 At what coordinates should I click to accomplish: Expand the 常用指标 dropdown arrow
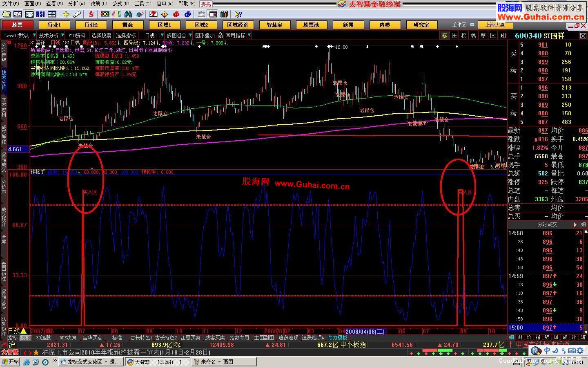[x=249, y=36]
